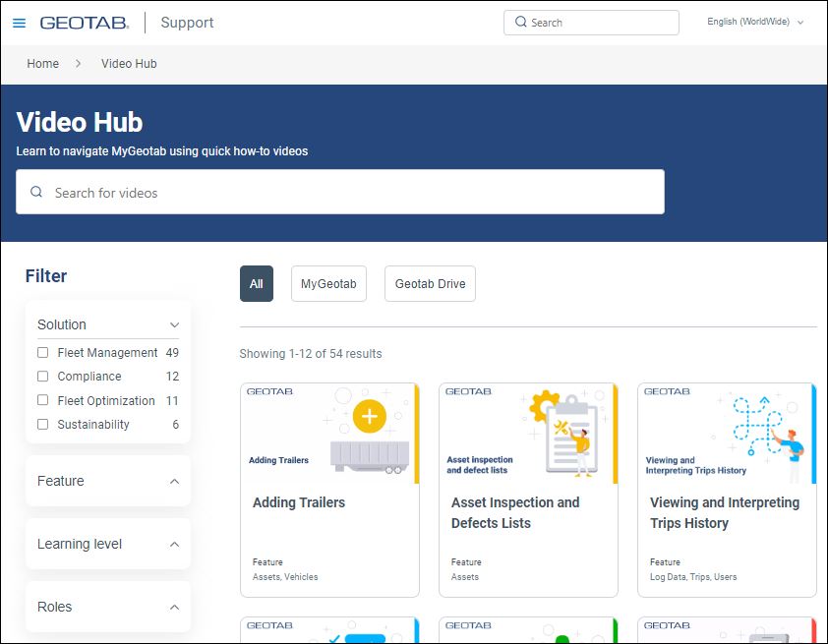Viewport: 828px width, 644px height.
Task: Click the Fleet Management count 49
Action: [172, 352]
